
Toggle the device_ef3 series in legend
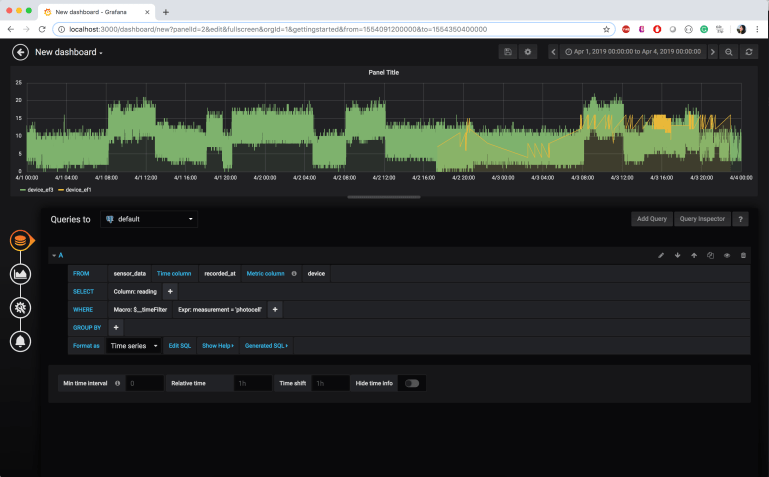pos(39,189)
